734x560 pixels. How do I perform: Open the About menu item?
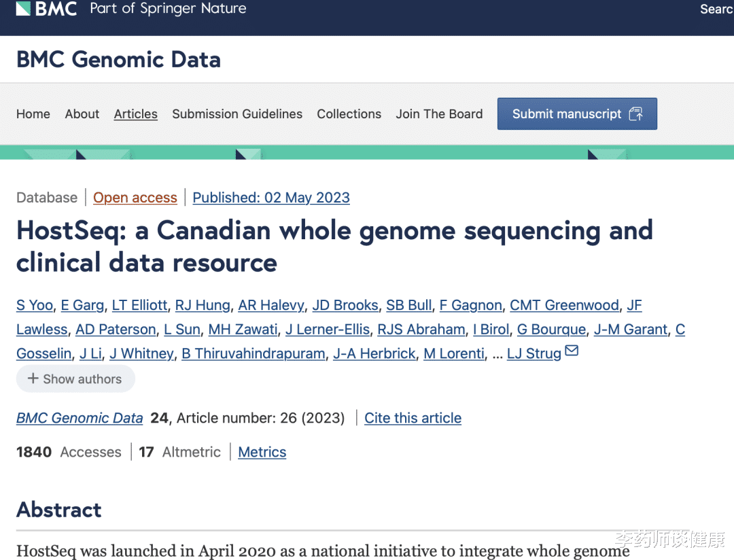[x=82, y=114]
